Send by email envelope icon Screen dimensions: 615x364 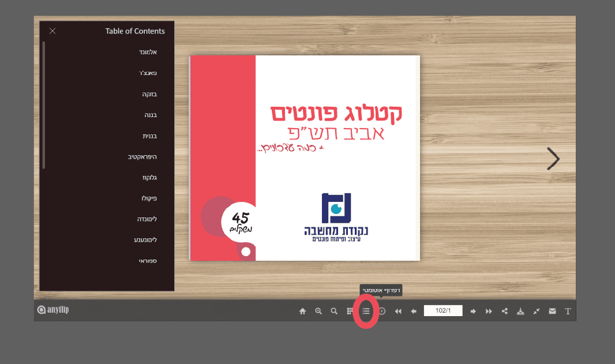point(552,311)
